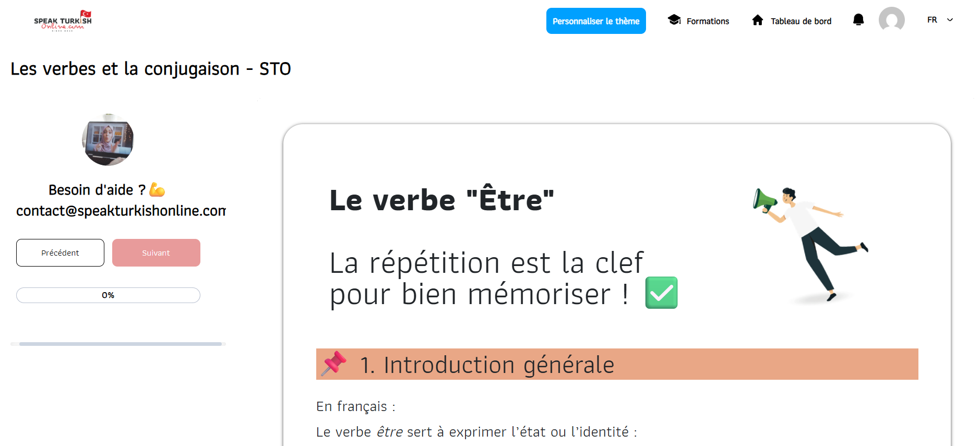Go to Tableau de bord
The height and width of the screenshot is (446, 980).
click(x=801, y=21)
